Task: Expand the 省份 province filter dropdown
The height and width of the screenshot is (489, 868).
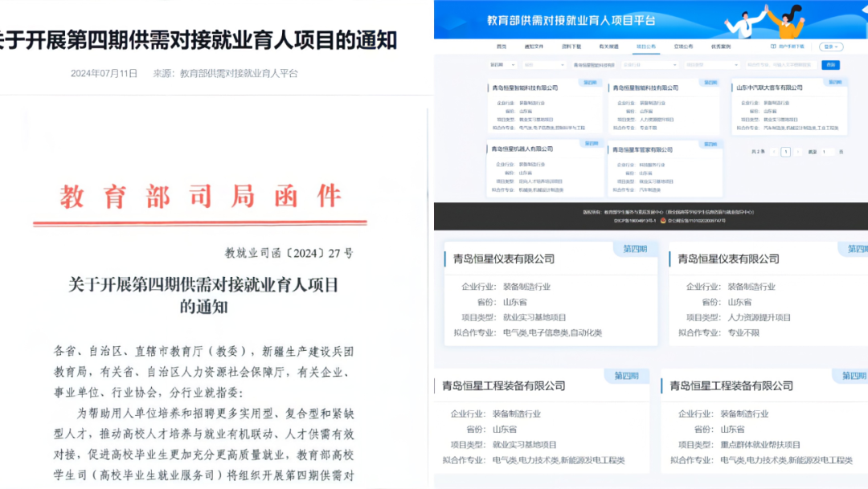Action: click(544, 64)
